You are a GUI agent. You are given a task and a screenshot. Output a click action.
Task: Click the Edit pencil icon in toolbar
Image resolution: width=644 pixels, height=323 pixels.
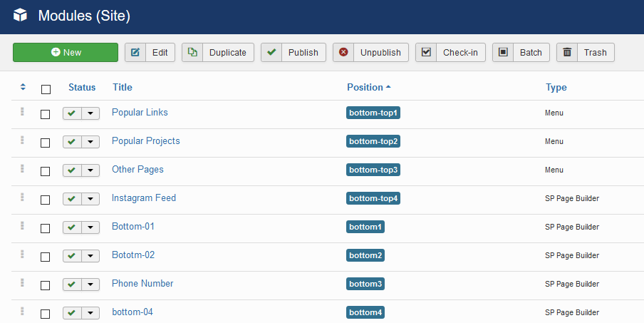pyautogui.click(x=135, y=53)
